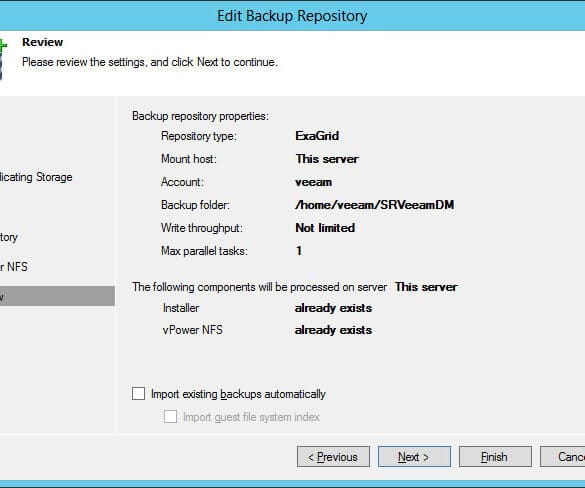This screenshot has height=488, width=585.
Task: Click the vPower NFS component label
Action: click(x=193, y=330)
